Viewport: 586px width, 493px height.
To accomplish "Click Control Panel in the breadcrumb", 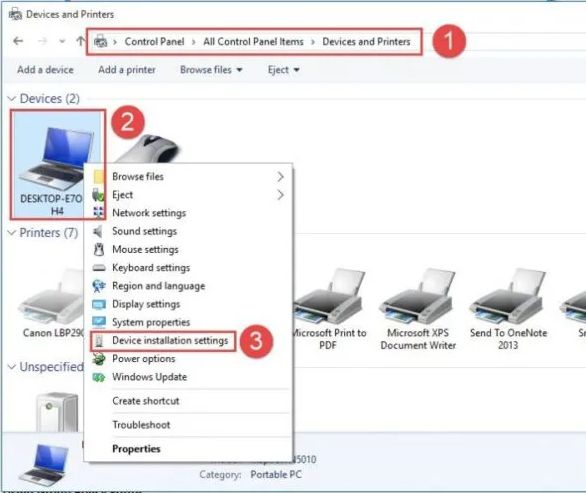I will coord(154,41).
